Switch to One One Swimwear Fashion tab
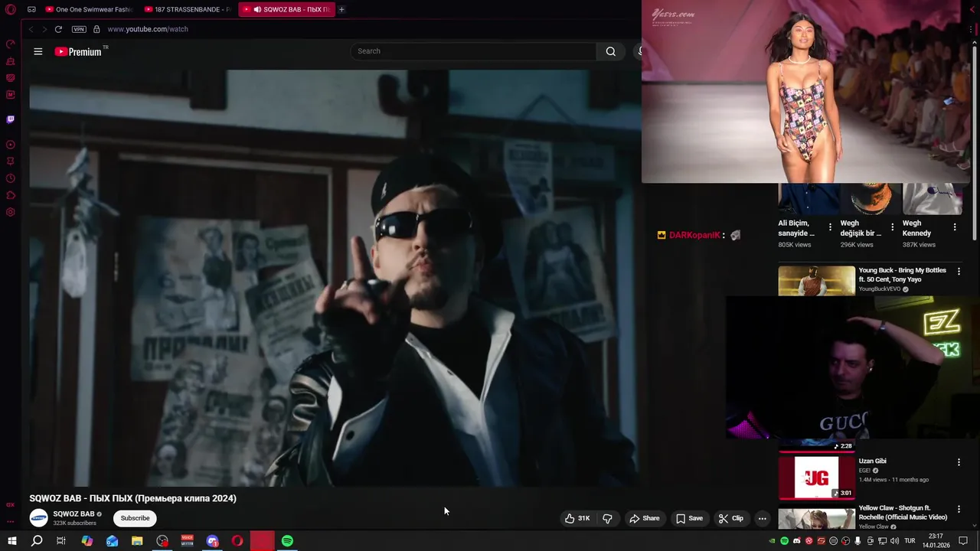The width and height of the screenshot is (980, 551). [x=89, y=10]
